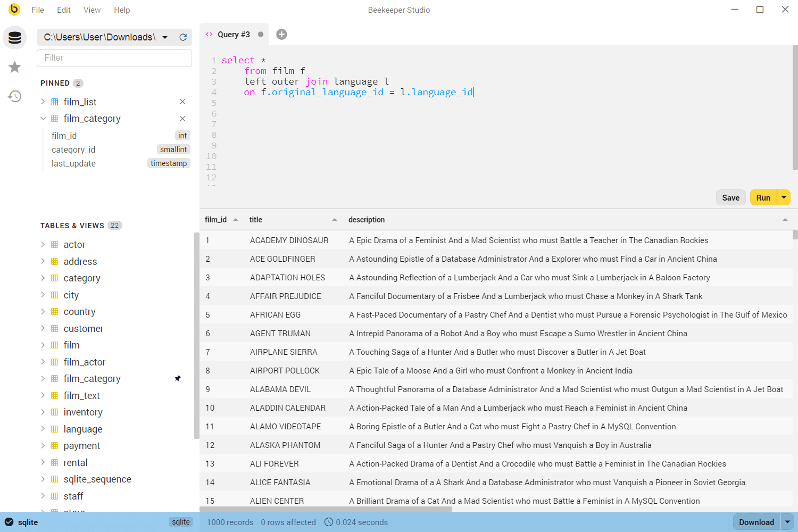This screenshot has width=798, height=532.
Task: Sort results by title column arrow
Action: click(335, 220)
